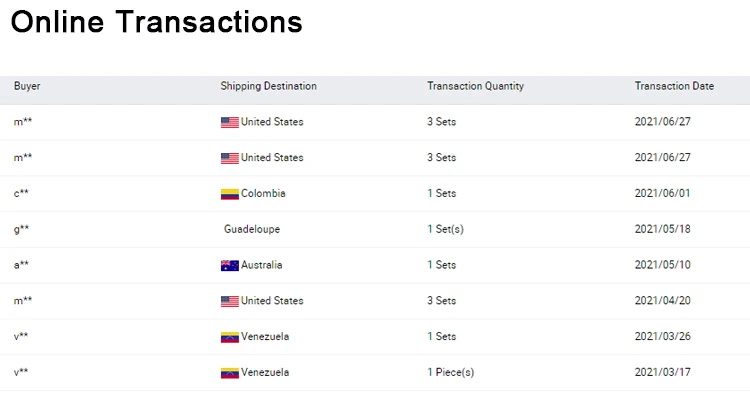Click the Guadeloupe destination text
The image size is (750, 400).
(252, 229)
